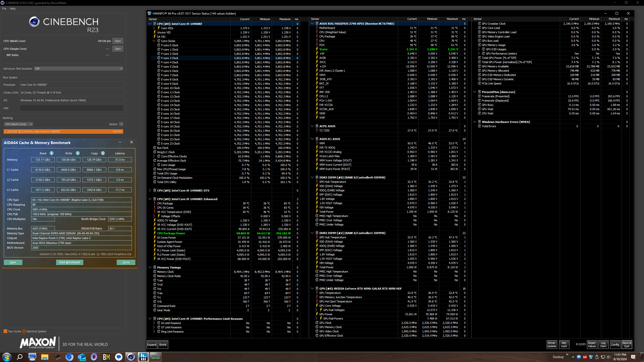Click the clock icon beside Ring/LLC Clock
Screen dimensions: 644x362
pyautogui.click(x=155, y=152)
